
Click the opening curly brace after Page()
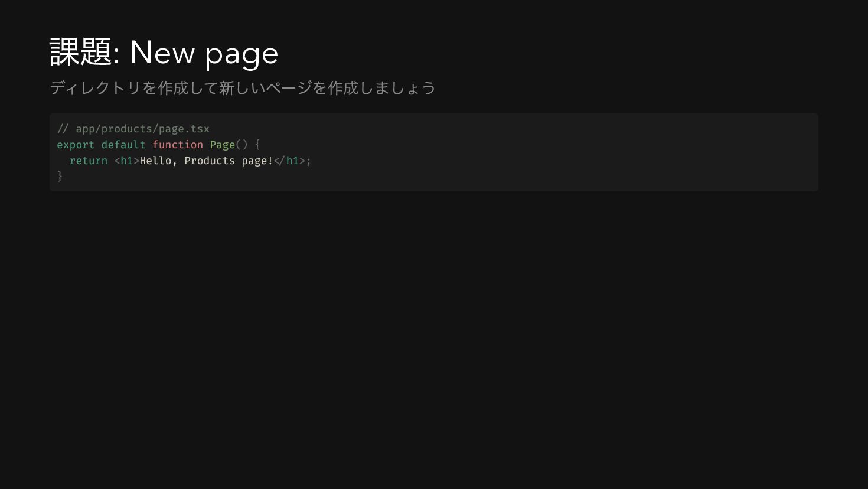pyautogui.click(x=257, y=145)
